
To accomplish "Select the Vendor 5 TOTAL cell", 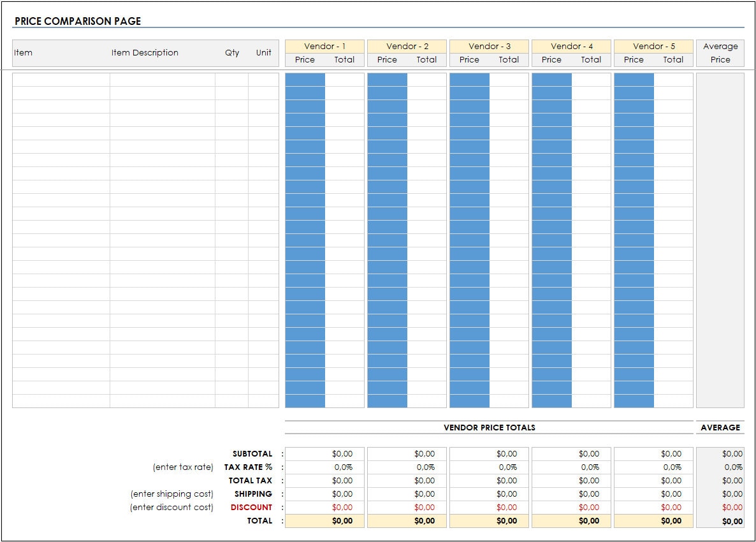I will click(x=654, y=520).
